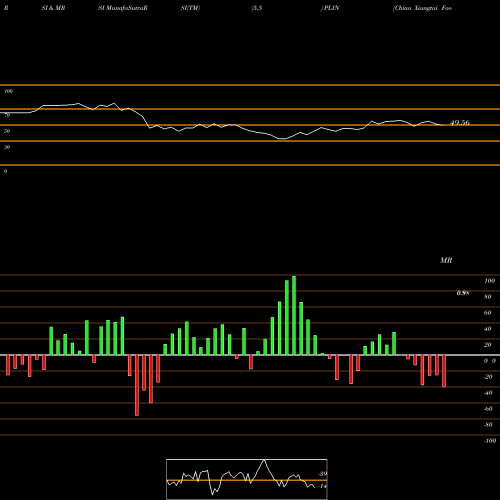This screenshot has height=500, width=500.
Task: Click the MR axis label 60
Action: click(488, 313)
